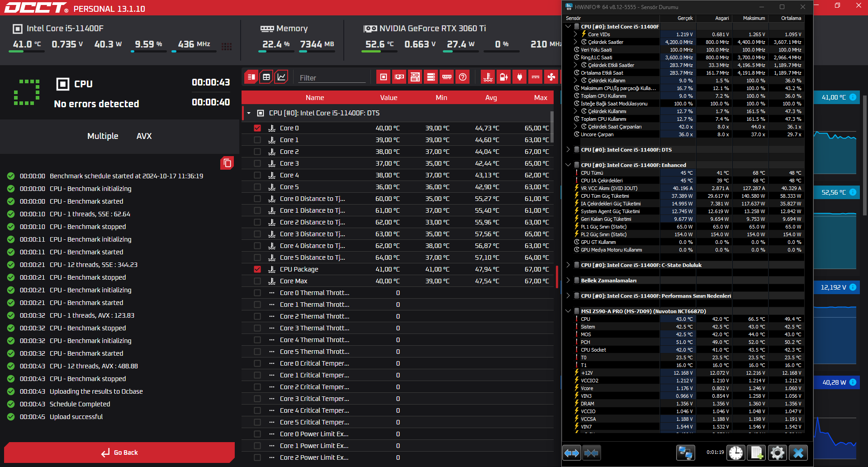
Task: Check Core 0 Thermal Throttling checkbox
Action: click(x=257, y=293)
